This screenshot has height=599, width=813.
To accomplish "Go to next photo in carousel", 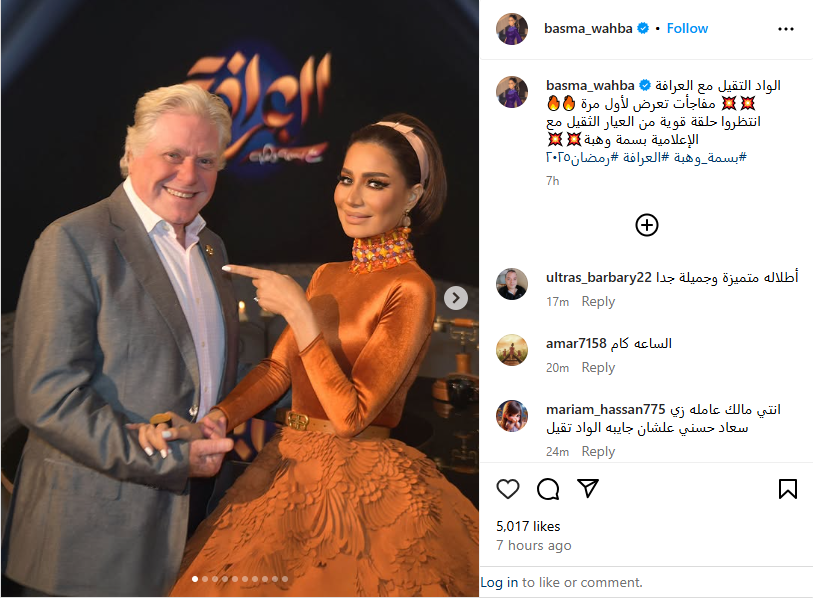I will (456, 298).
